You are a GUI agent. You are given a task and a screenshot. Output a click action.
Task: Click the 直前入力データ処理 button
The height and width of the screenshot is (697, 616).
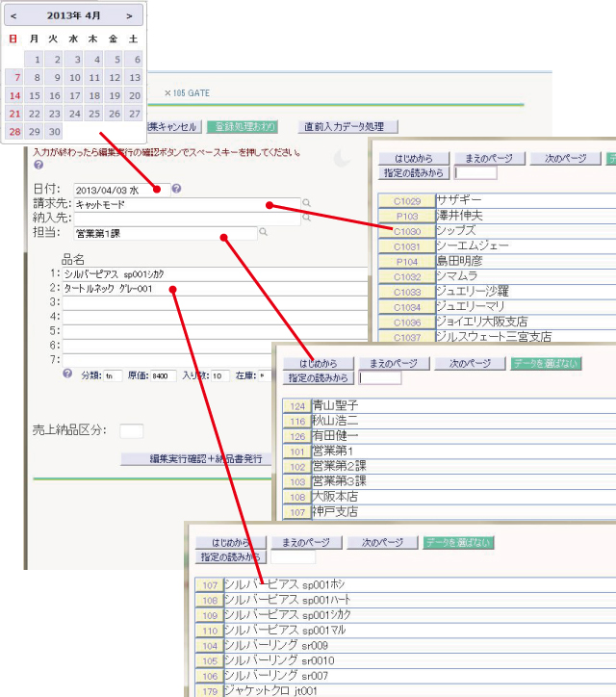coord(343,126)
